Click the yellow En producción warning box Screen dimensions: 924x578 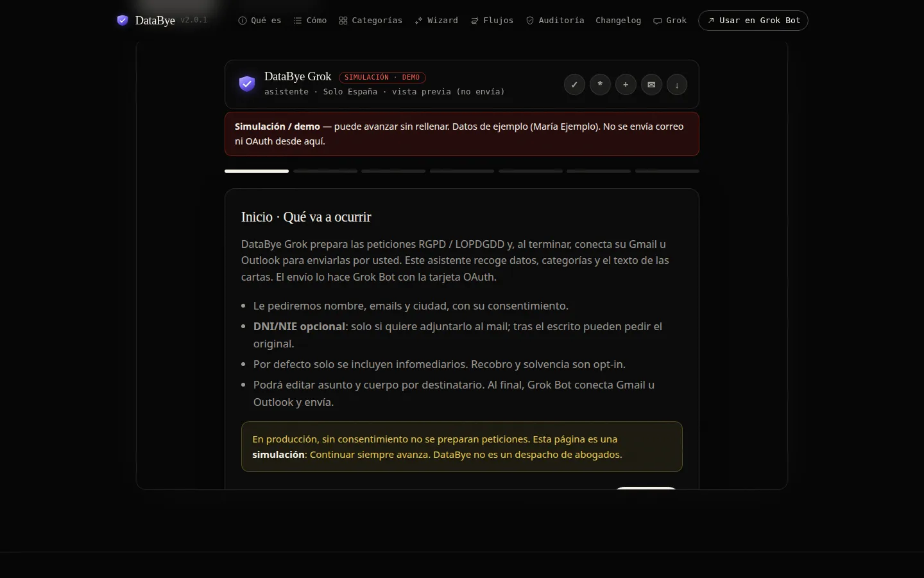(x=462, y=446)
